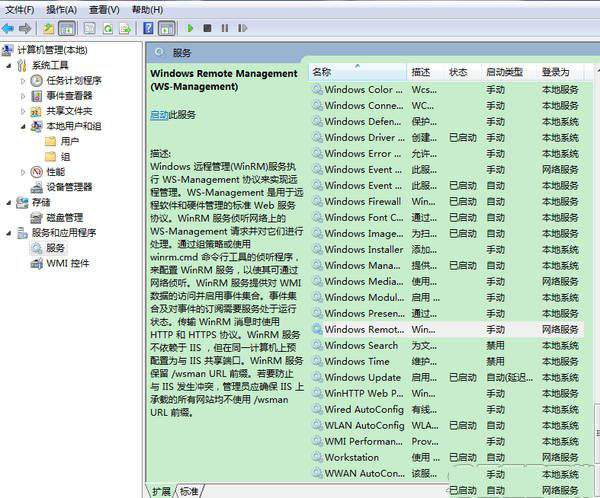Select the Workstation service row
600x498 pixels.
pyautogui.click(x=448, y=457)
